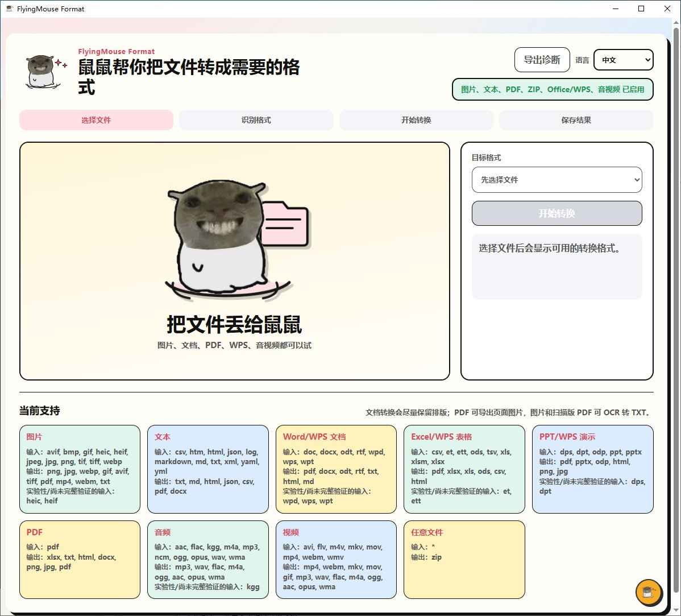Click the subtitle 图片、文档、PDF、WPS、音视频都可以试

(234, 345)
